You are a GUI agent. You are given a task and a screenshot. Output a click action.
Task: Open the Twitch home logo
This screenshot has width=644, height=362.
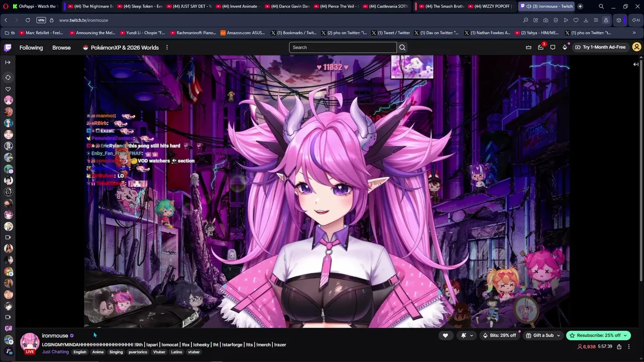8,48
